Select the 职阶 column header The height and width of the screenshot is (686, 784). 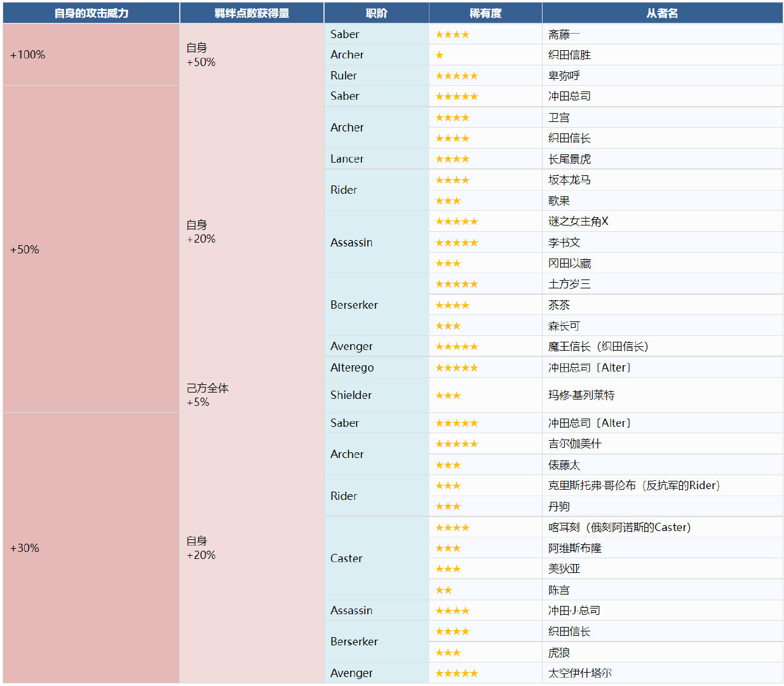pos(376,13)
